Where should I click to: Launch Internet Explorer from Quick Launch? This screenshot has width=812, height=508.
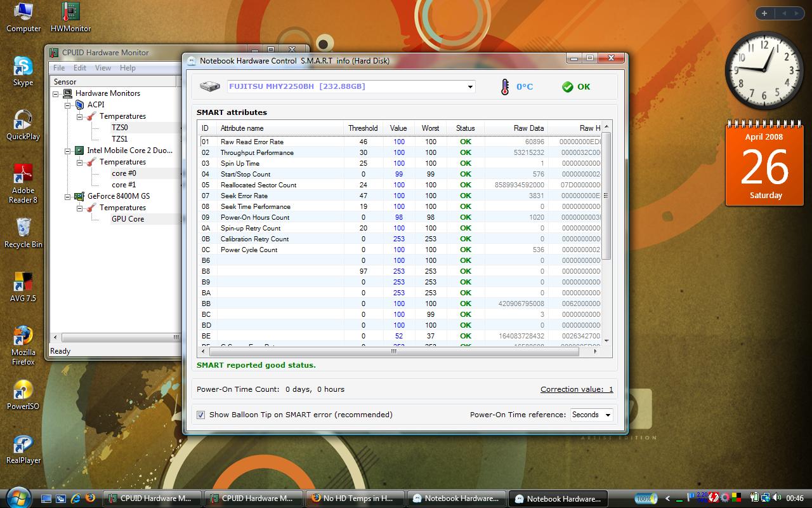click(x=76, y=498)
